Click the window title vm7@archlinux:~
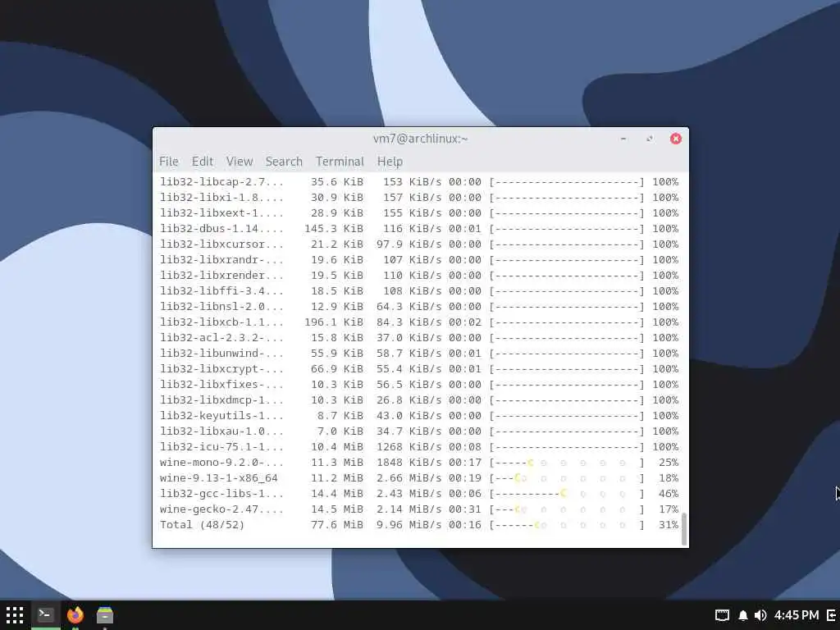840x630 pixels. click(x=421, y=139)
